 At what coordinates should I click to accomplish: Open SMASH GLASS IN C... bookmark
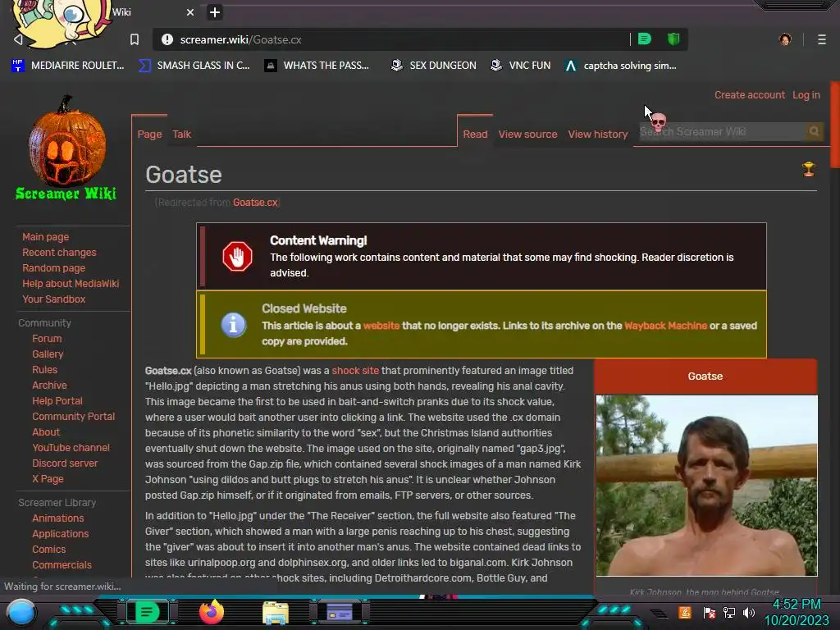tap(194, 66)
